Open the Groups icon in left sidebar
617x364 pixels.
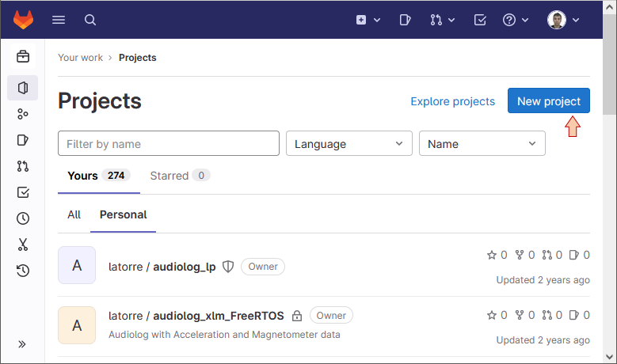23,114
